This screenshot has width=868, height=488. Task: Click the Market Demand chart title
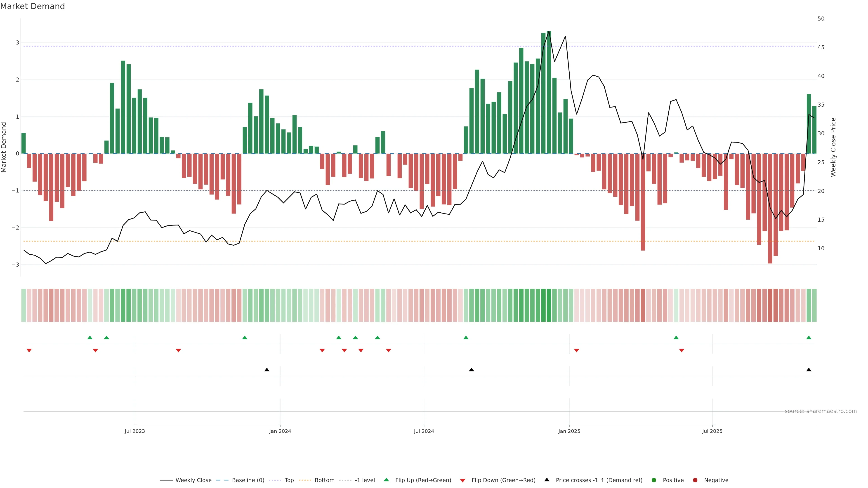click(x=32, y=6)
